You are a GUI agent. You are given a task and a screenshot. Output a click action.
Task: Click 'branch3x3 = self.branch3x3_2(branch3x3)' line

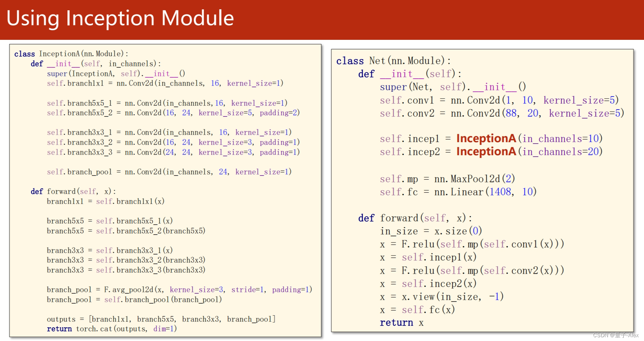(126, 260)
